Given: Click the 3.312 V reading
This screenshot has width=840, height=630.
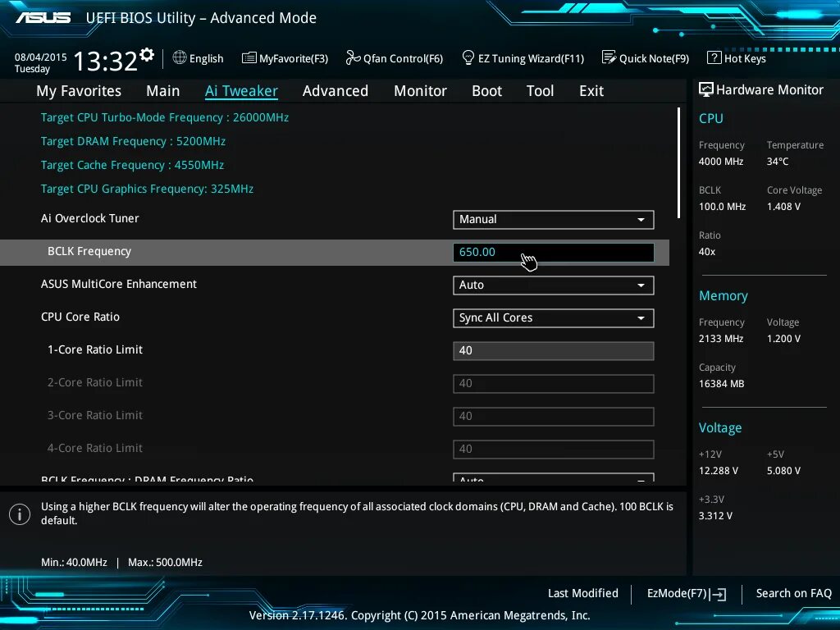Looking at the screenshot, I should [x=715, y=516].
